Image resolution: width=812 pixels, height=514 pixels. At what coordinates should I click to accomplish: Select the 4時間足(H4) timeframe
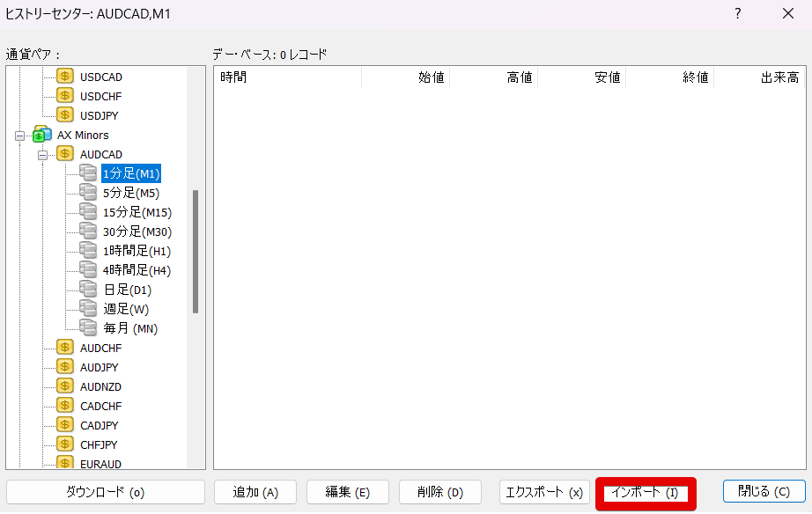[137, 270]
